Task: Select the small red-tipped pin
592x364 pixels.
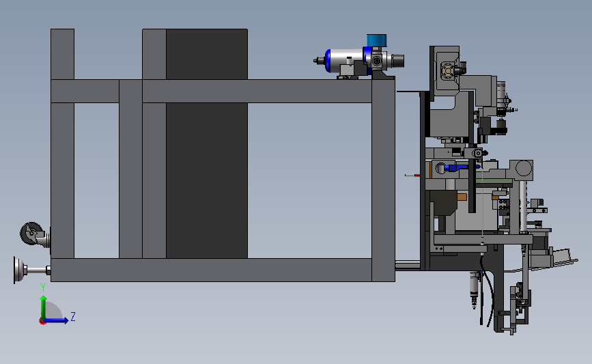Action: click(x=412, y=176)
